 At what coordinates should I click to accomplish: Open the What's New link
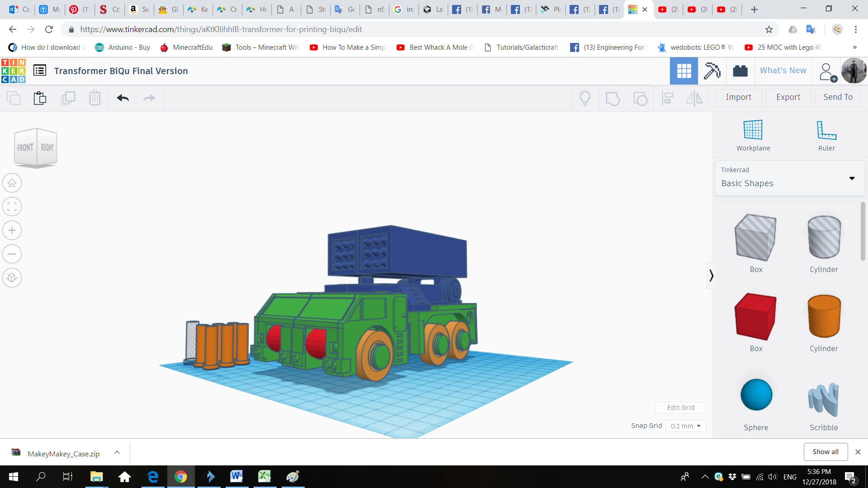[783, 70]
